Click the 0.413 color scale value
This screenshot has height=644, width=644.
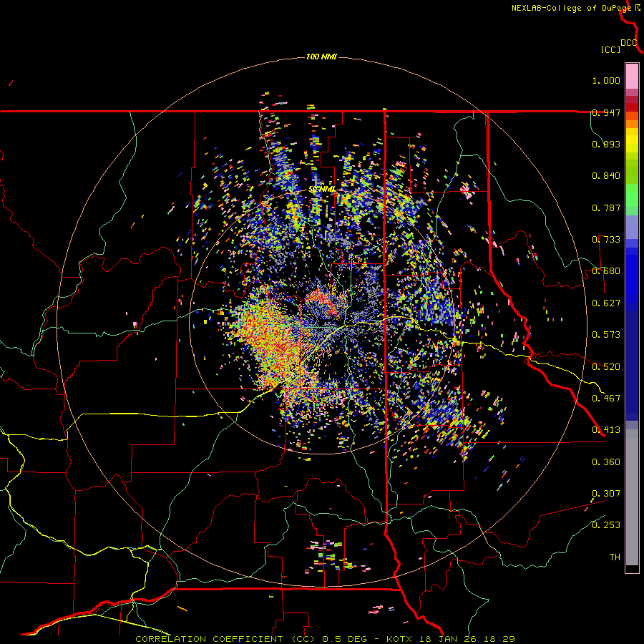(x=606, y=430)
